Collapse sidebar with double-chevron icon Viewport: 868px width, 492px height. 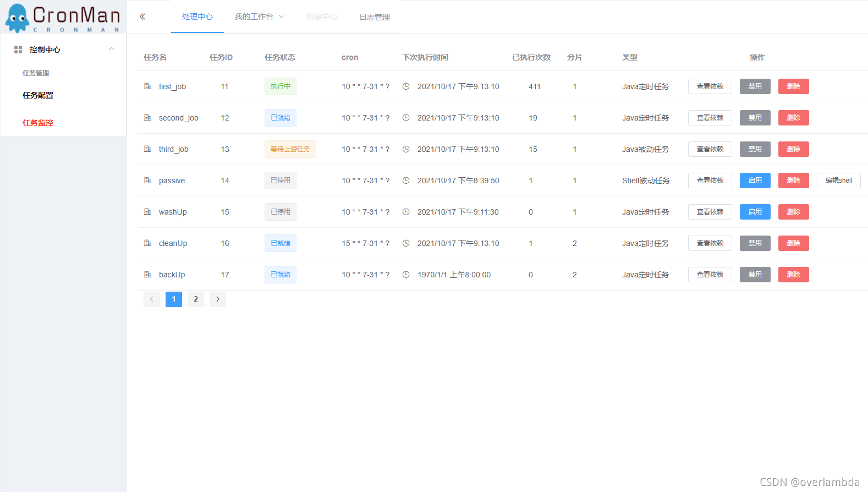tap(142, 17)
